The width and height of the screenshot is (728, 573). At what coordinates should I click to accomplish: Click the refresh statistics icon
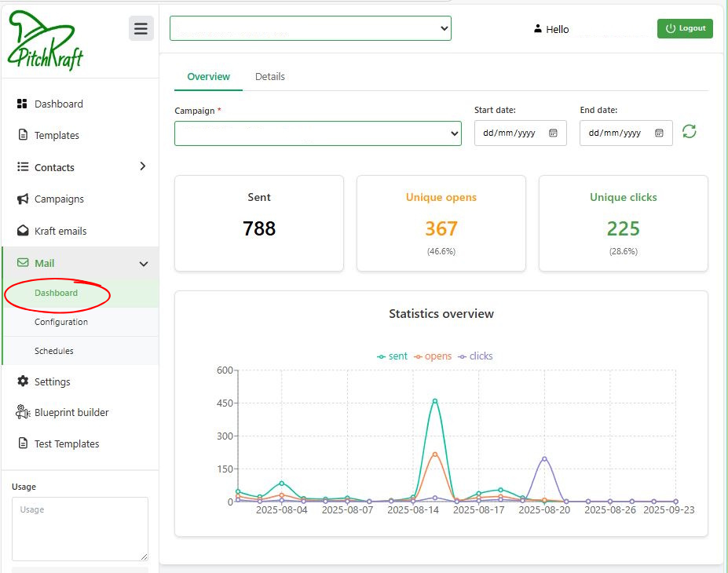(x=689, y=131)
